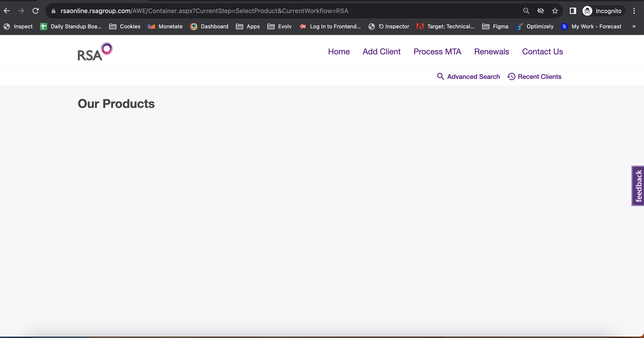Viewport: 644px width, 338px height.
Task: Open the Cookies bookmark folder
Action: pos(125,26)
